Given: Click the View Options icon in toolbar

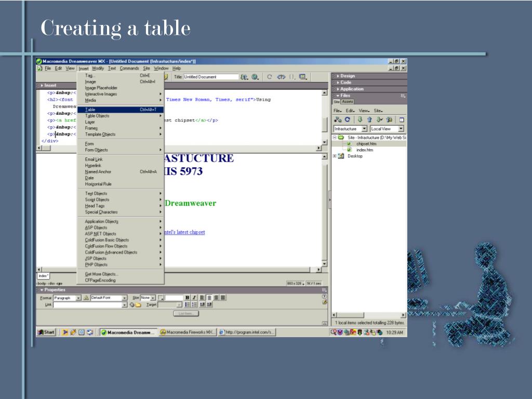Looking at the screenshot, I should point(303,77).
